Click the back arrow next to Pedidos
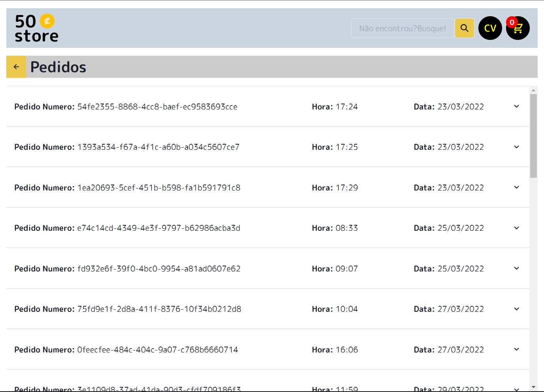544x392 pixels. point(16,67)
